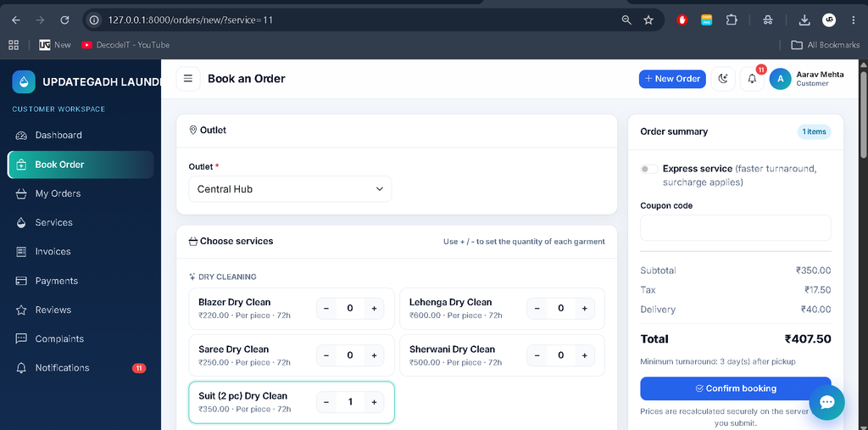Click the Services droplet icon
The image size is (868, 430).
21,222
